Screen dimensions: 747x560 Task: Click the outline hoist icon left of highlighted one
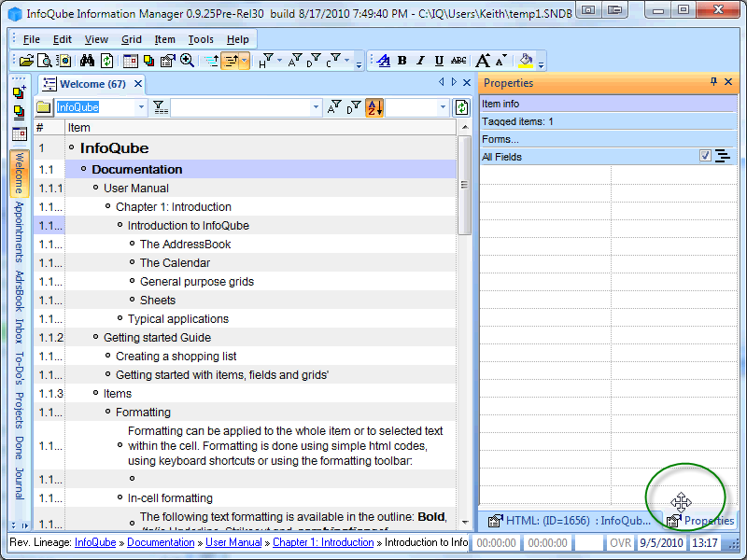tap(212, 61)
